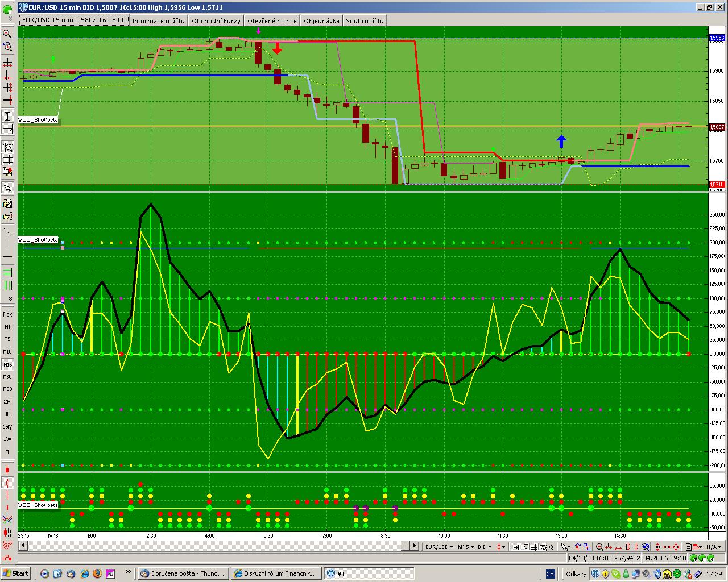Click the green T indicator in status bar
The width and height of the screenshot is (728, 582).
(693, 558)
